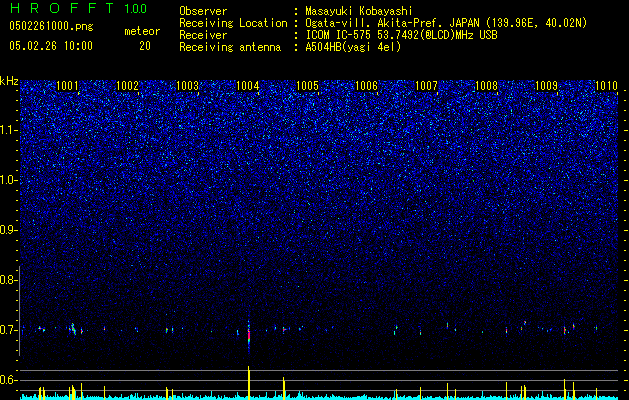Click time marker 1008

pos(487,86)
